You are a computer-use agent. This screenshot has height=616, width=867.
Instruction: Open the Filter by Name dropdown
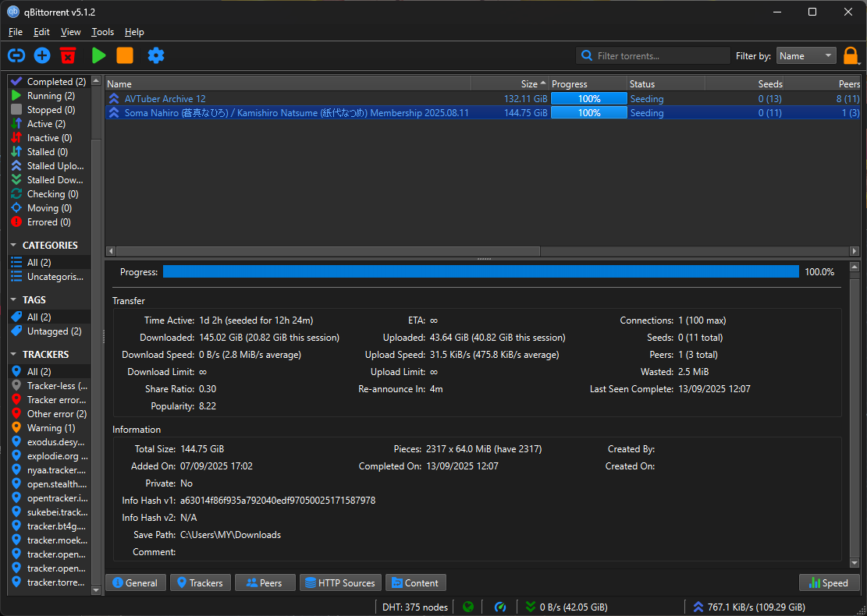(x=806, y=56)
